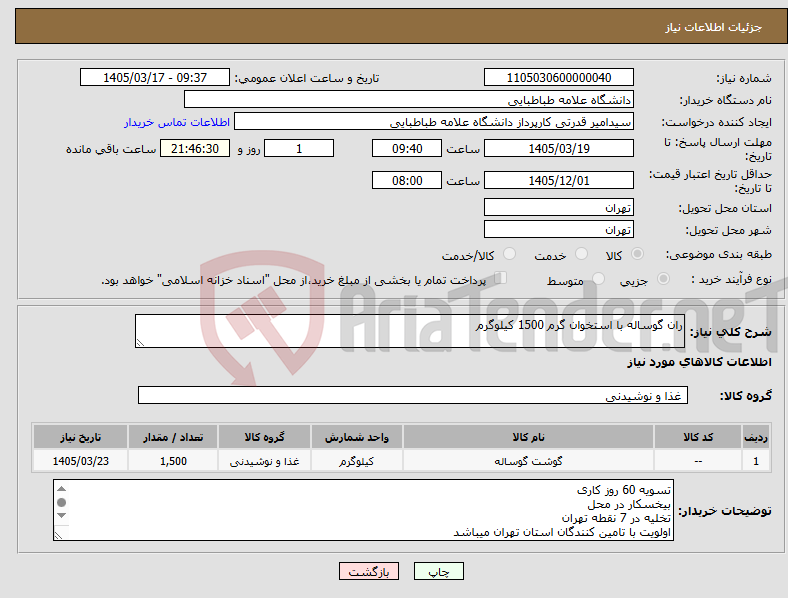Click scroll up arrow in buyer notes

click(x=61, y=489)
